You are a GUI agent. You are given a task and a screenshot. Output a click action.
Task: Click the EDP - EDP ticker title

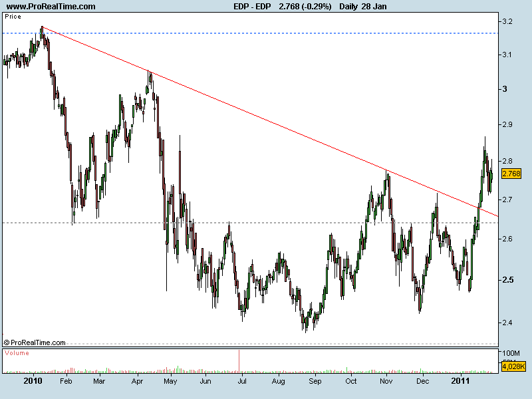coord(252,7)
